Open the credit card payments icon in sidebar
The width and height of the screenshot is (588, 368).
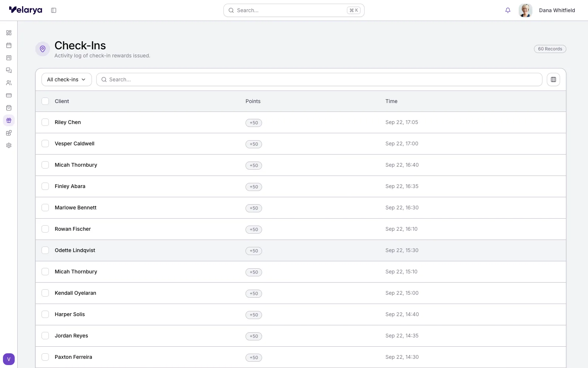(9, 95)
